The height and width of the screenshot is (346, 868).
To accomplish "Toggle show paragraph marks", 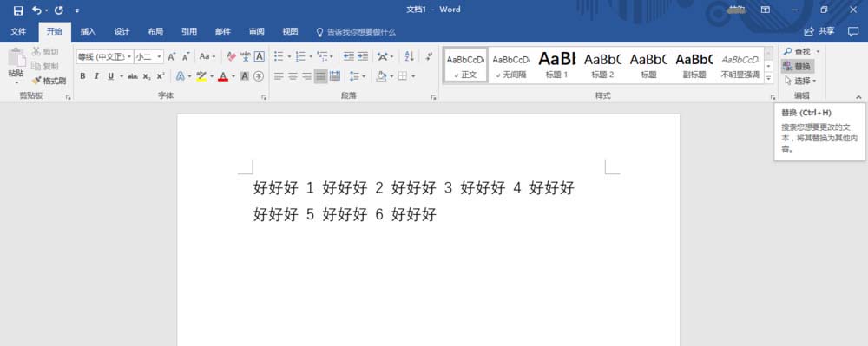I will point(430,56).
